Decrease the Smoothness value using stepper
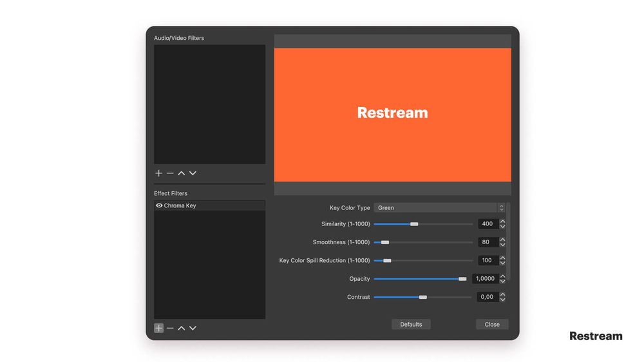Screen dimensions: 644x362 (502, 245)
